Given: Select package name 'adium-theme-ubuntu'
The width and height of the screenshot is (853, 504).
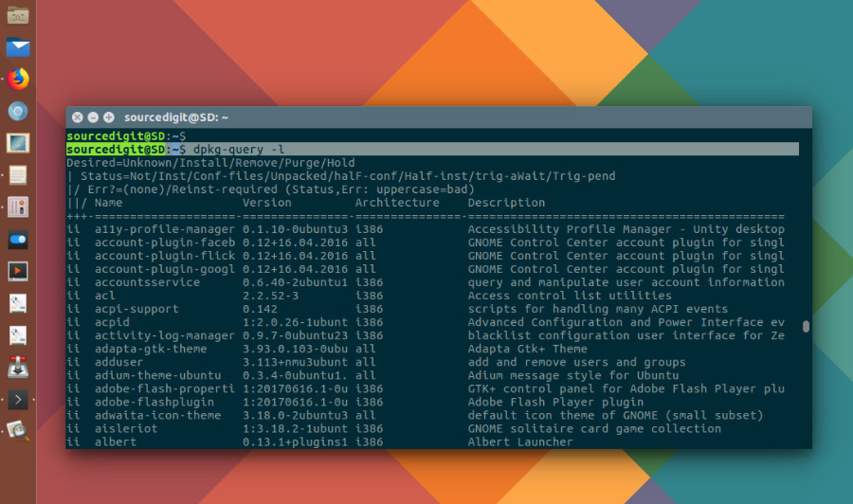Looking at the screenshot, I should (157, 376).
